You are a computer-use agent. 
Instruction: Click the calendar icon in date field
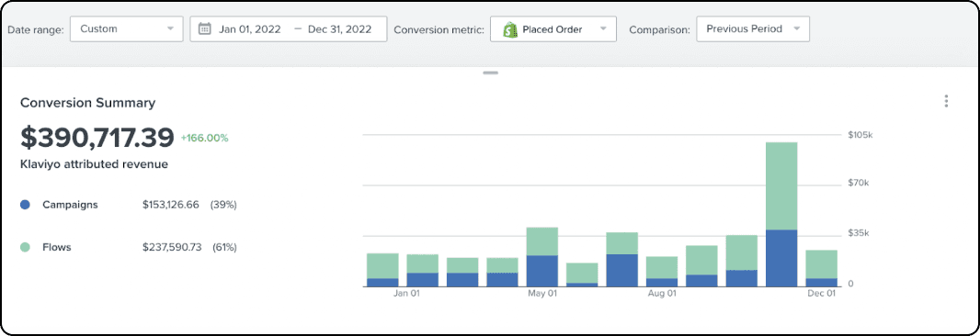pyautogui.click(x=204, y=28)
